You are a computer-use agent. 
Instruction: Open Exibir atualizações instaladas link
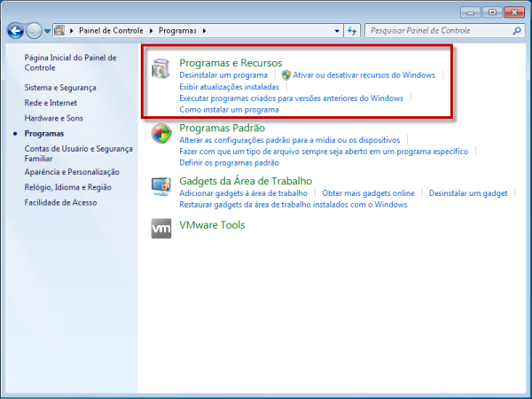229,87
